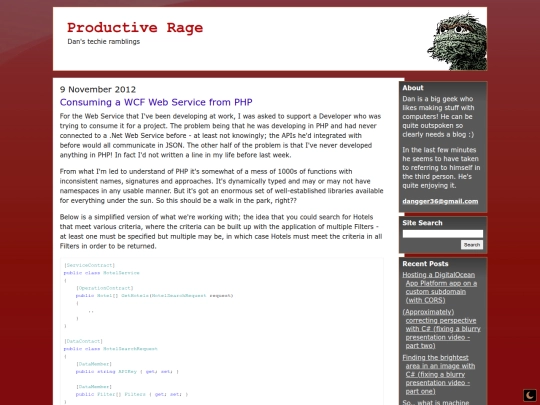The image size is (540, 405).
Task: Click the 'Site Search' sidebar heading
Action: [x=422, y=223]
